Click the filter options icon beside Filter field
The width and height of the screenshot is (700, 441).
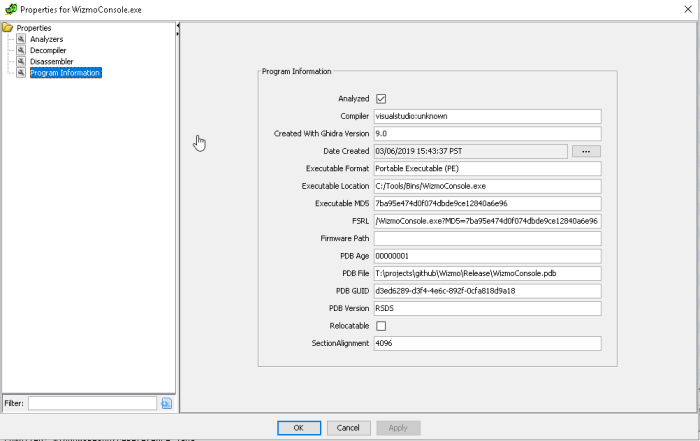click(x=167, y=404)
